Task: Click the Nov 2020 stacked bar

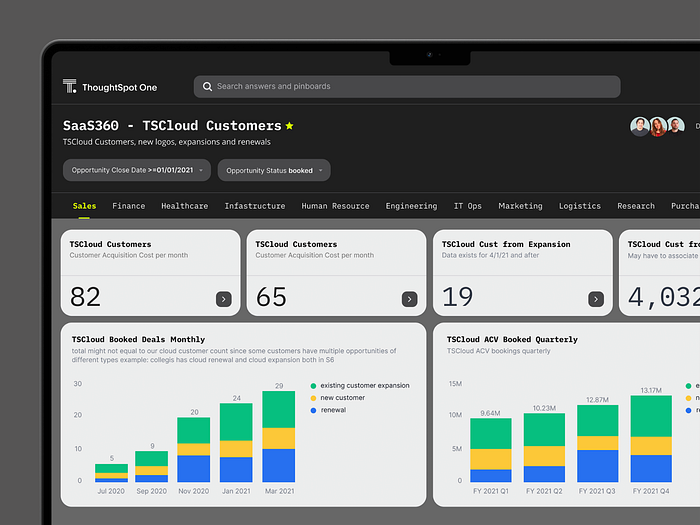Action: click(x=194, y=450)
